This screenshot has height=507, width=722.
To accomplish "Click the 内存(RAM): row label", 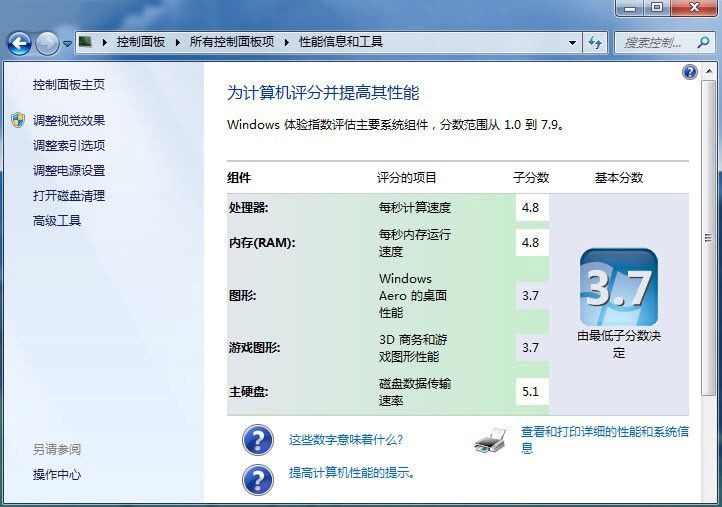I will coord(262,243).
